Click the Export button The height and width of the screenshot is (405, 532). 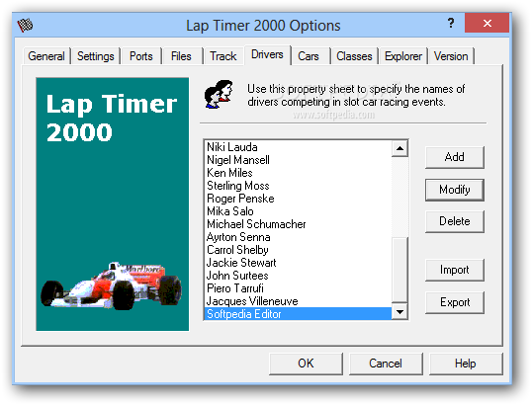455,302
